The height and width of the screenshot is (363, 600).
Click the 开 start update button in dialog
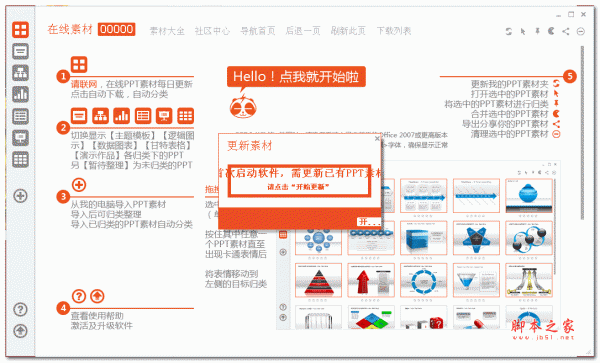click(x=368, y=221)
